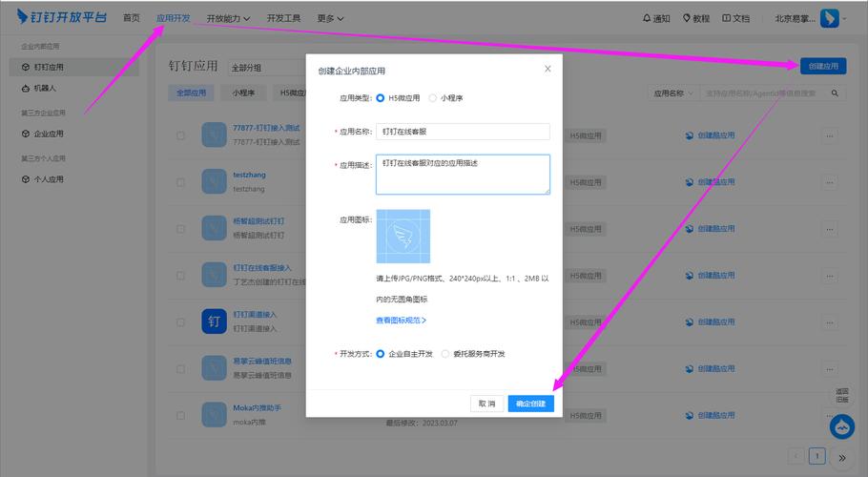Open the 查看图标规范 link
868x477 pixels.
pos(401,321)
